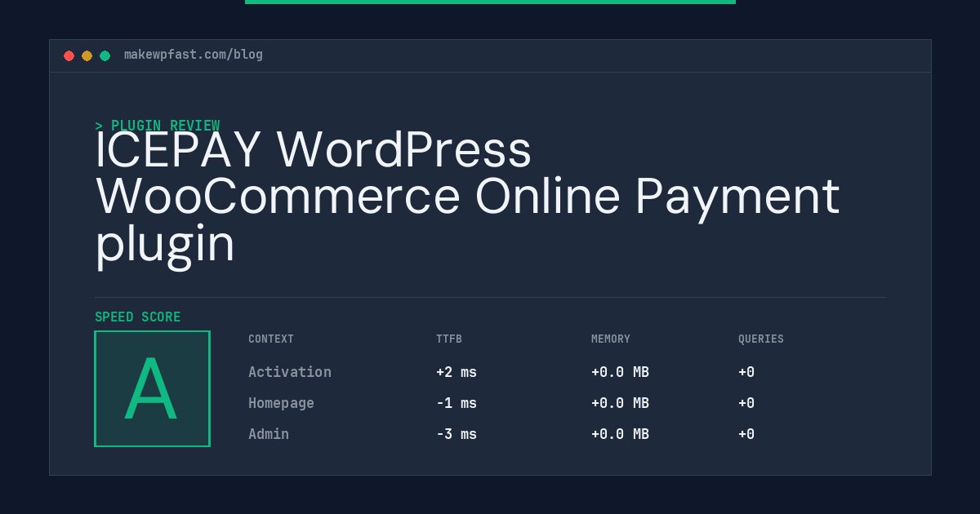The height and width of the screenshot is (514, 980).
Task: Select the Homepage row label
Action: [x=281, y=403]
